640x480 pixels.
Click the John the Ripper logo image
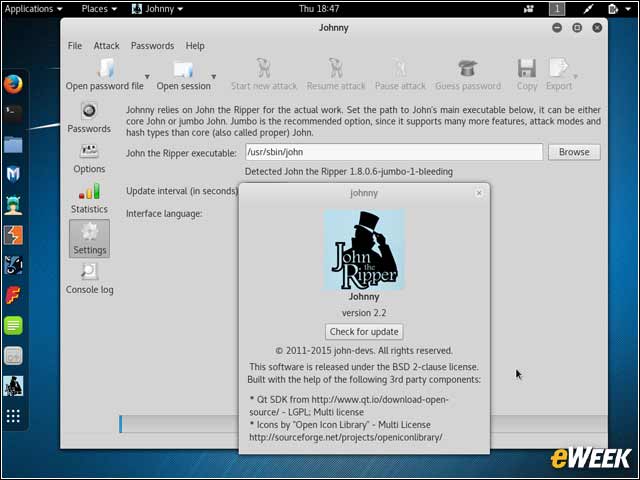click(364, 250)
